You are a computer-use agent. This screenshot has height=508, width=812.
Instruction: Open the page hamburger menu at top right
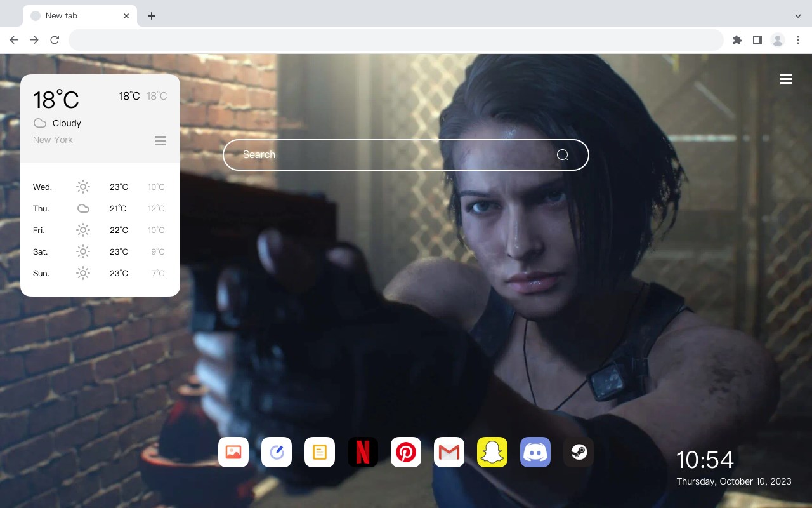pos(786,79)
